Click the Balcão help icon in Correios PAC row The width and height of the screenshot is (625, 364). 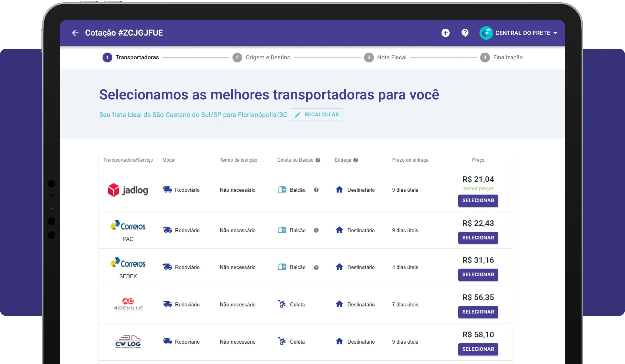coord(316,230)
